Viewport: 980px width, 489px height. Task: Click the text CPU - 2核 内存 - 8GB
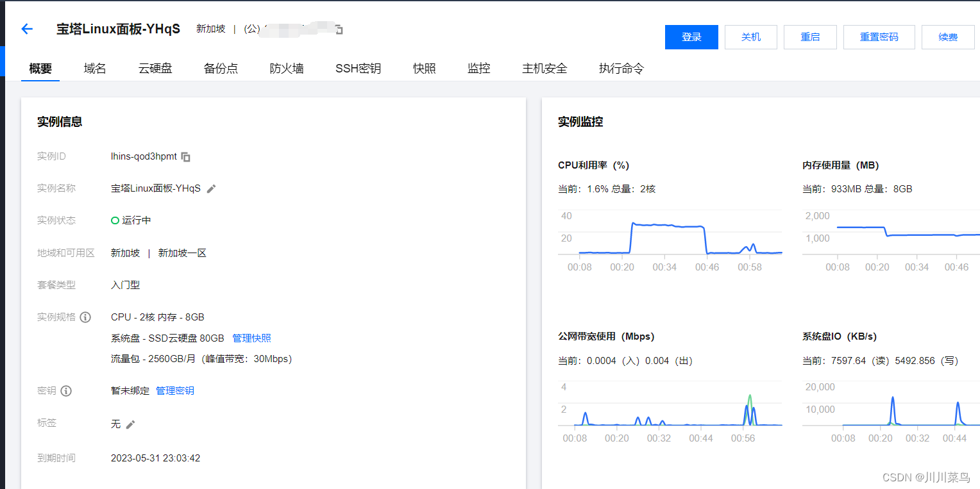158,317
